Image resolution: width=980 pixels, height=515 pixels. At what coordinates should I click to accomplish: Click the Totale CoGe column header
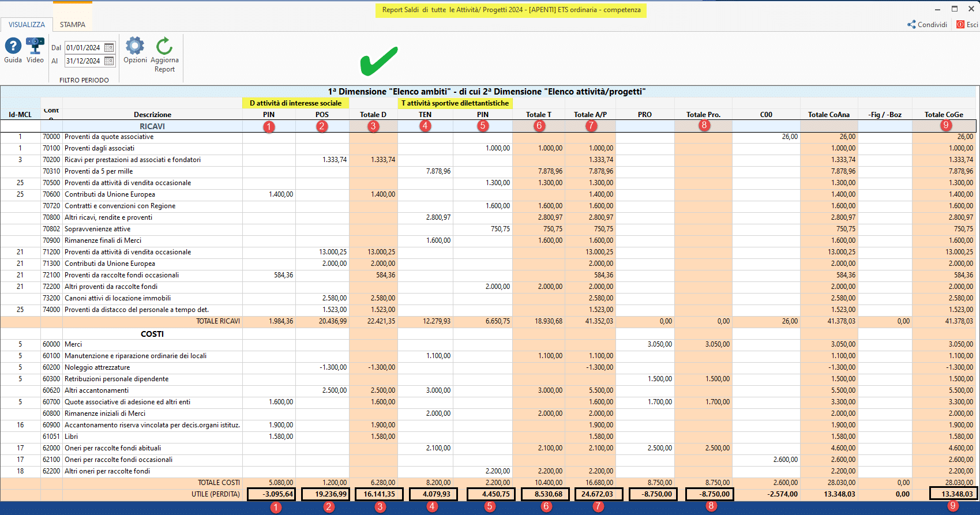coord(944,115)
